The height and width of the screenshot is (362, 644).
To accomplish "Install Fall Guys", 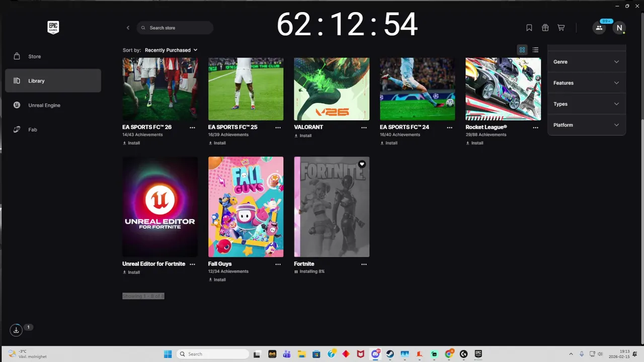I will 217,280.
